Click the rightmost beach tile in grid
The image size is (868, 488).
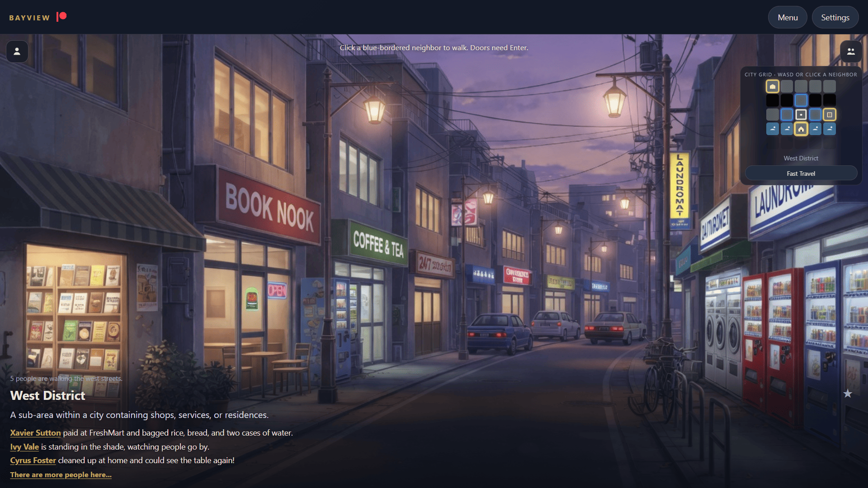tap(830, 129)
